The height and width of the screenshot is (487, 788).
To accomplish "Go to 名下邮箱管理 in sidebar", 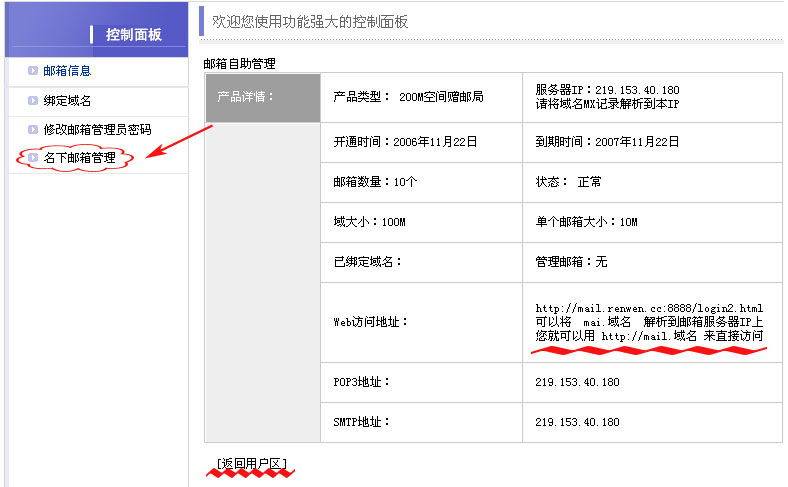I will pyautogui.click(x=80, y=158).
